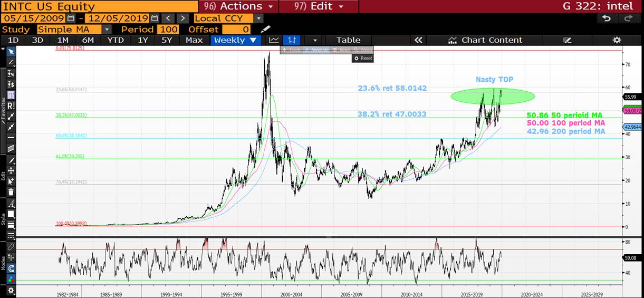Open the Chart Content panel
Image resolution: width=644 pixels, height=298 pixels.
coord(485,40)
